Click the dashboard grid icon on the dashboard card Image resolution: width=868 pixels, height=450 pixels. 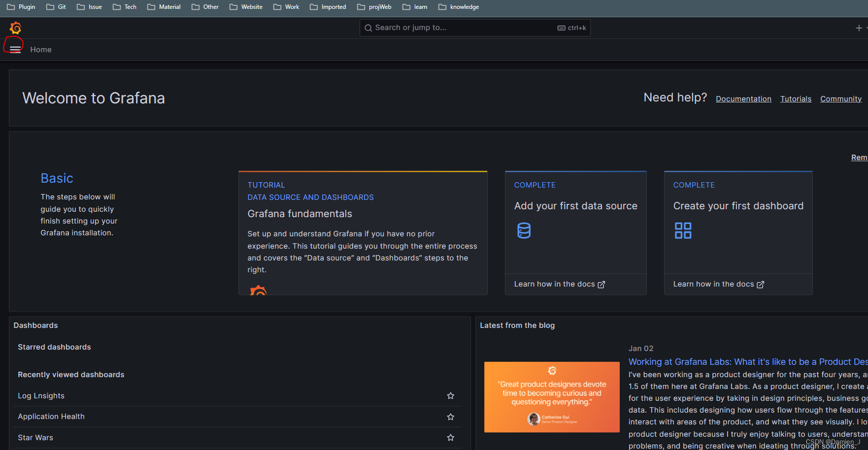tap(683, 230)
